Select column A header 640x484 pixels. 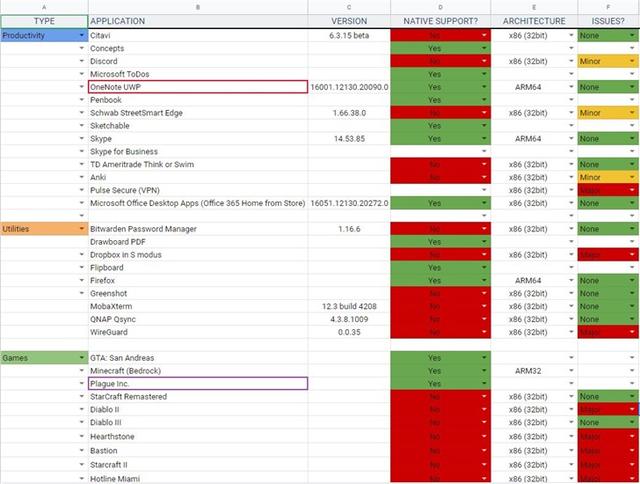pyautogui.click(x=44, y=7)
